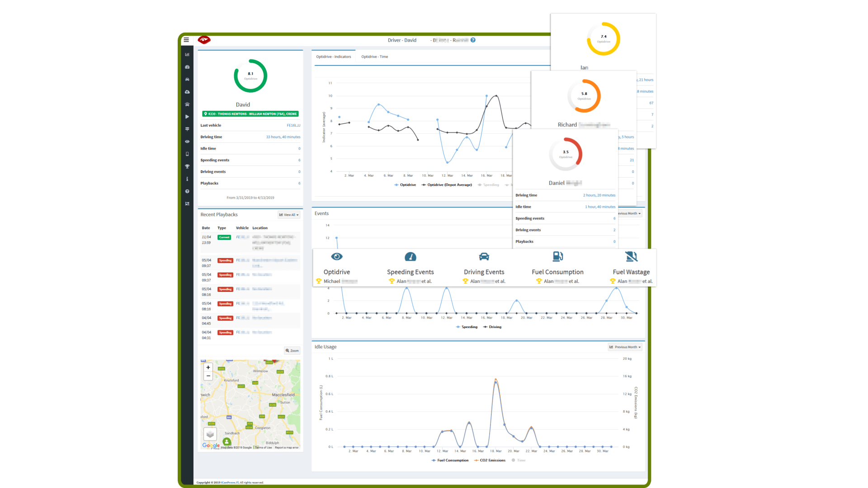
Task: Open last vehicle FE16LJJ link
Action: tap(293, 125)
